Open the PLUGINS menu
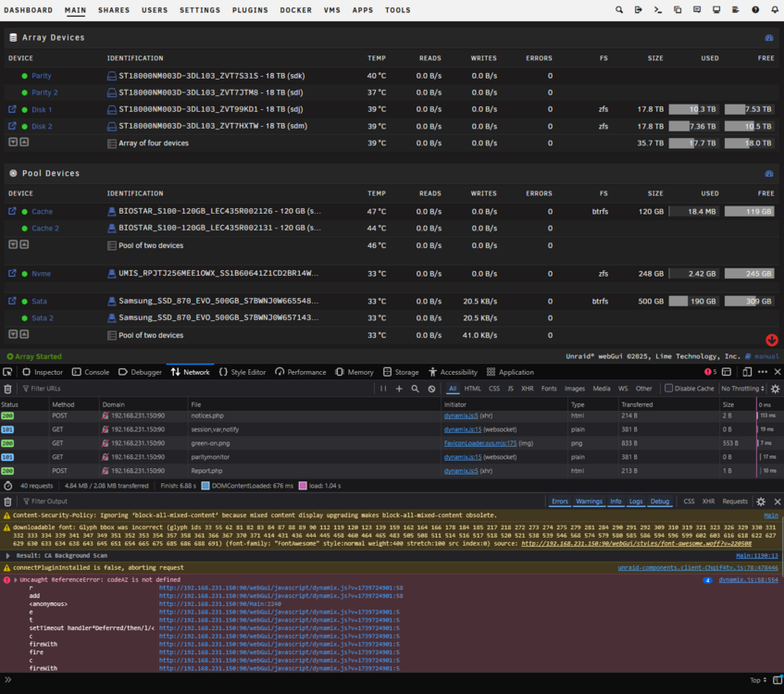The width and height of the screenshot is (784, 694). coord(250,10)
